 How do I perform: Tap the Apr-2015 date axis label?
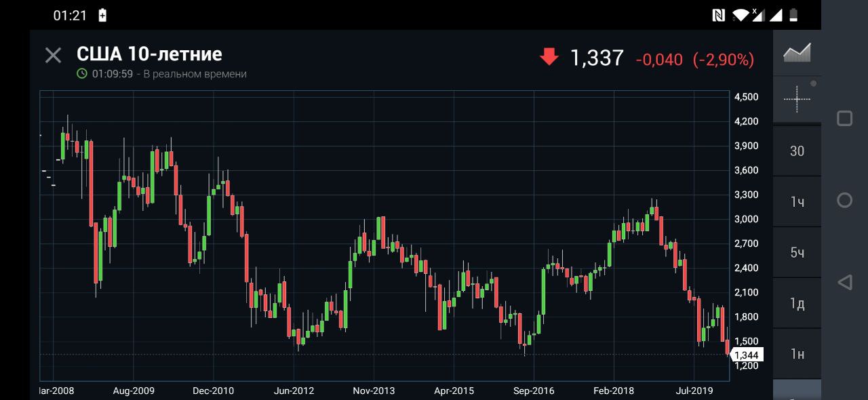click(454, 391)
